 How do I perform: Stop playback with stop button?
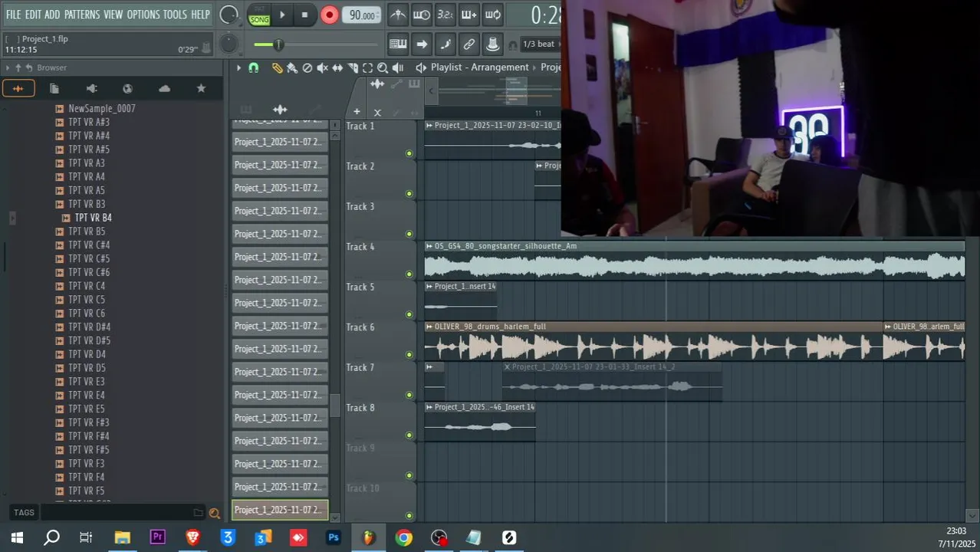(x=304, y=15)
